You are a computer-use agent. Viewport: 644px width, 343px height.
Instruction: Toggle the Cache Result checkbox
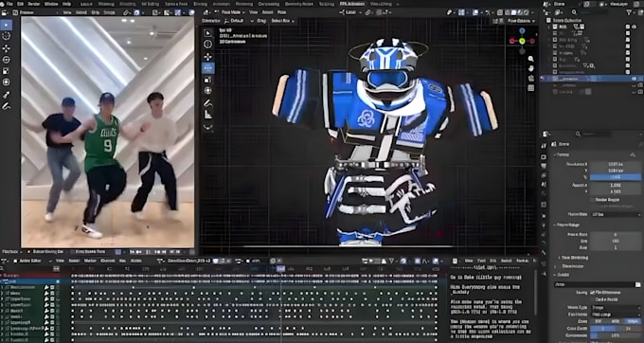(592, 299)
